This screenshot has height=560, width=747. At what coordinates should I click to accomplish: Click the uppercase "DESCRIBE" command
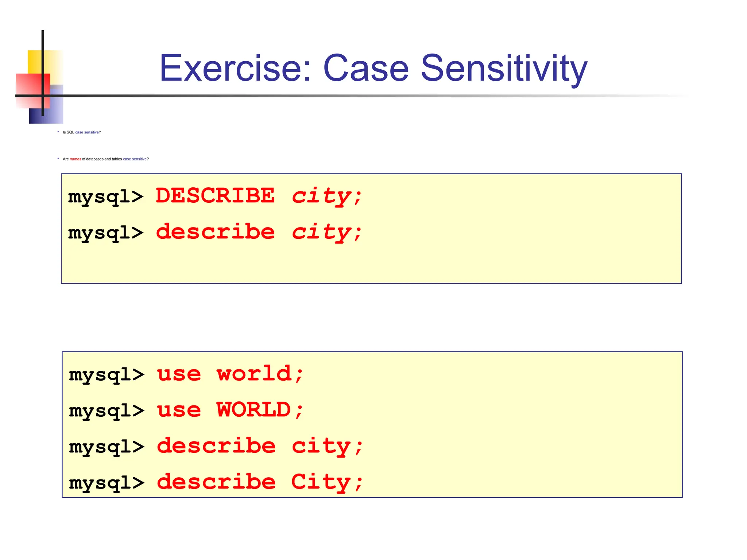pyautogui.click(x=215, y=196)
